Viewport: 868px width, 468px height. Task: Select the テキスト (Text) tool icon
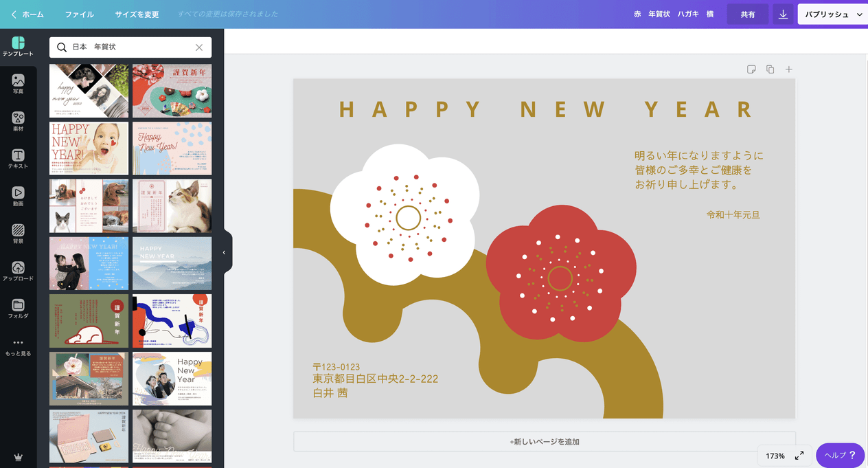[18, 159]
